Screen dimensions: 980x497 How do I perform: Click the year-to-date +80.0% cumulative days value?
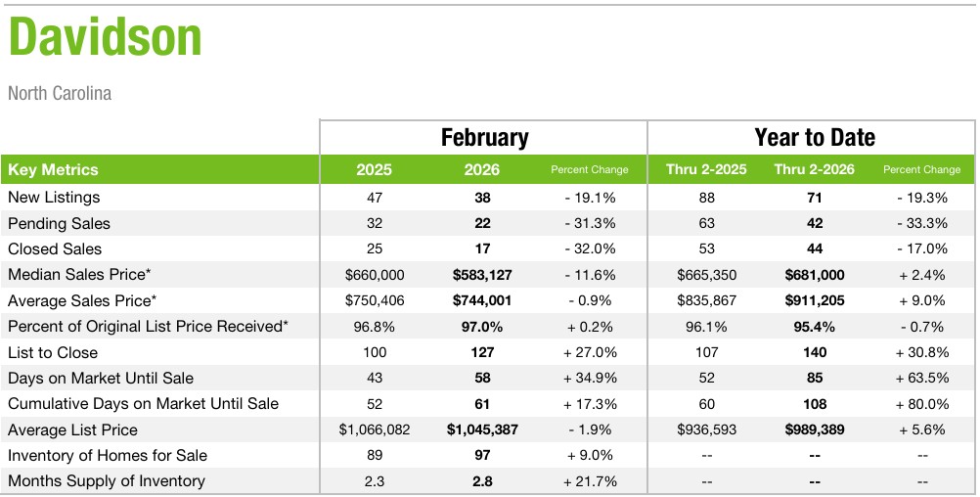[x=921, y=403]
